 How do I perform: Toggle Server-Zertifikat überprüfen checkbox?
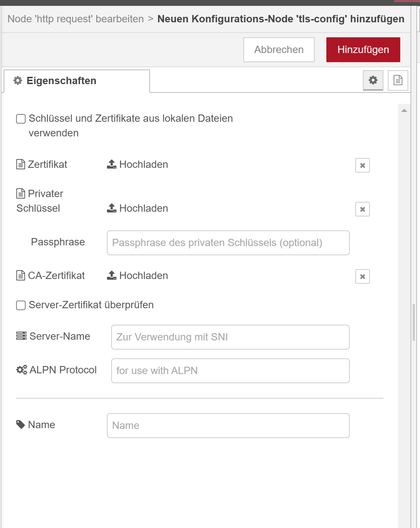click(21, 305)
